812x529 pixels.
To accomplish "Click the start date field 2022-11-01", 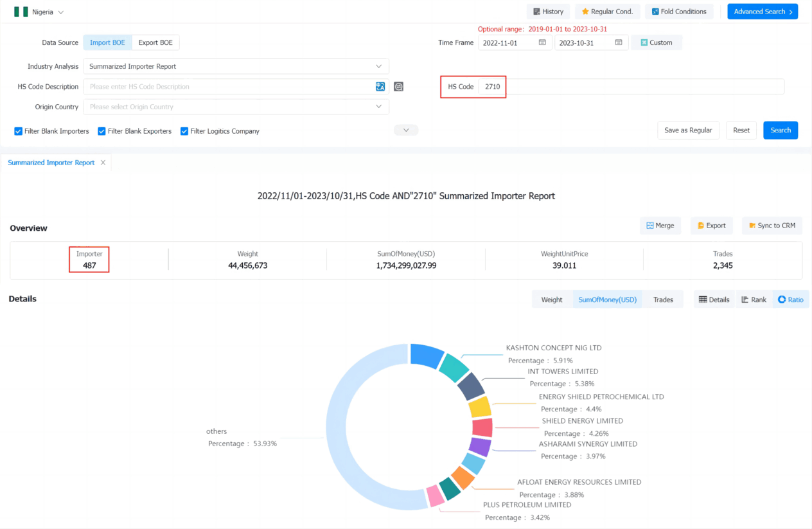I will (x=515, y=42).
